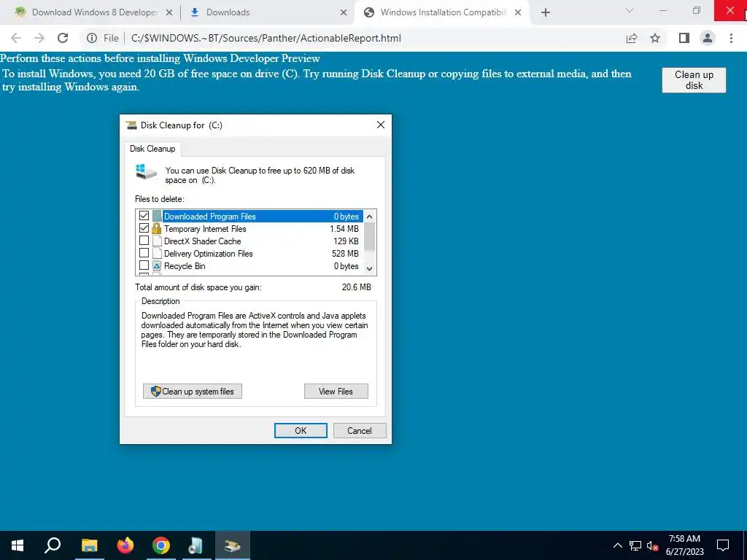Confirm Disk Cleanup with OK
This screenshot has width=747, height=560.
(301, 430)
